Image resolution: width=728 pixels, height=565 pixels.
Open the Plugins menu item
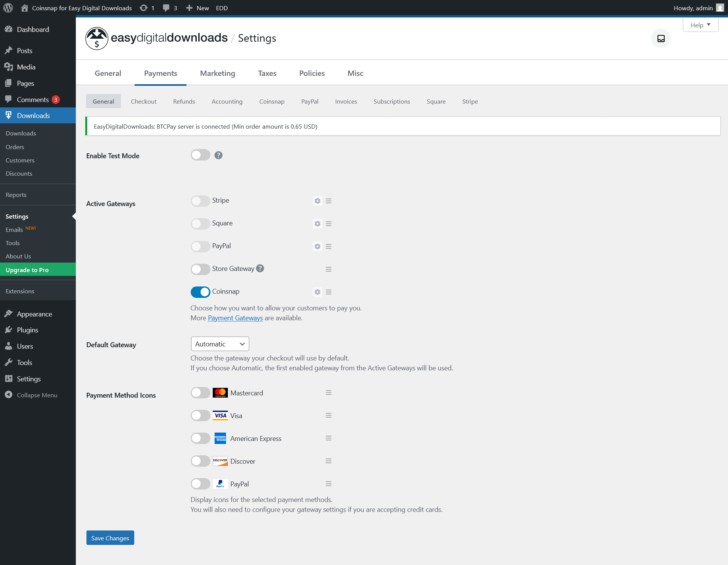[38, 330]
